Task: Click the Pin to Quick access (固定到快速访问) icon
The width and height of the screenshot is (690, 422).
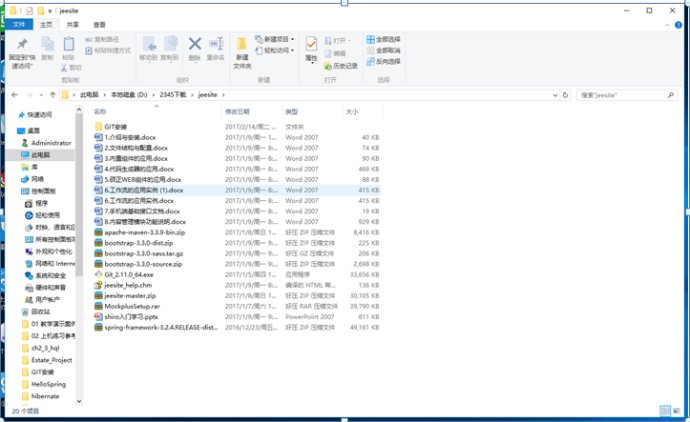Action: tap(22, 44)
